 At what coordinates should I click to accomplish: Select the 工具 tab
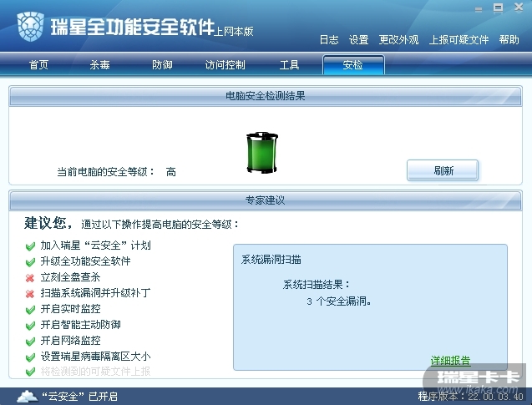coord(289,65)
